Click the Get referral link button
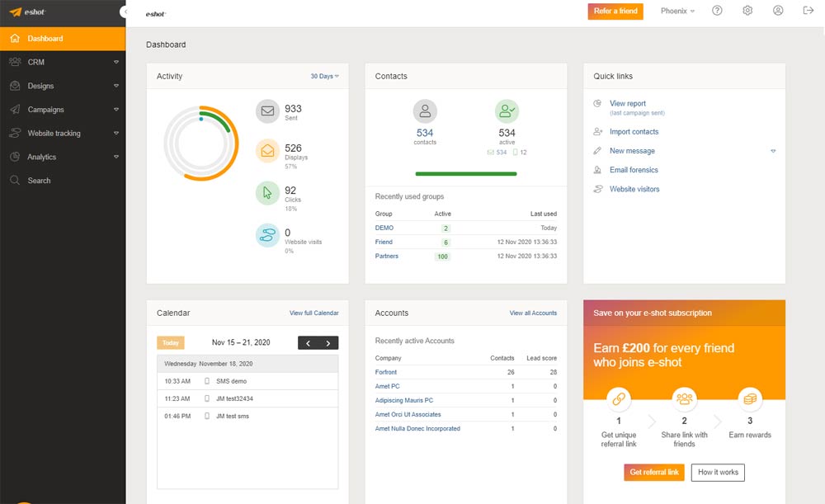The image size is (825, 504). pyautogui.click(x=654, y=472)
